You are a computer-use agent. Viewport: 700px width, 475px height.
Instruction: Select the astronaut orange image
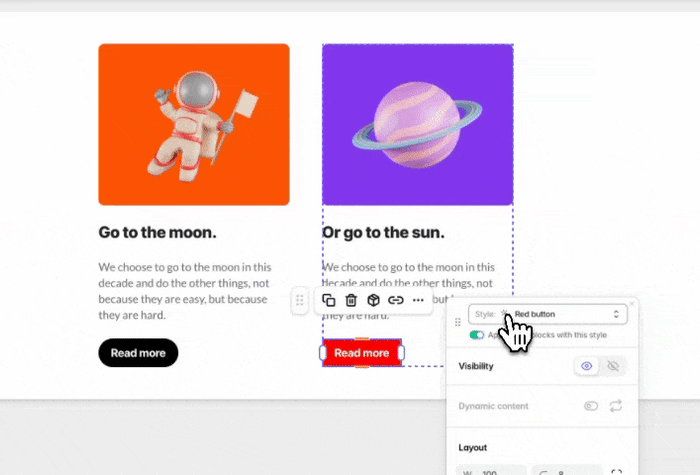(194, 125)
